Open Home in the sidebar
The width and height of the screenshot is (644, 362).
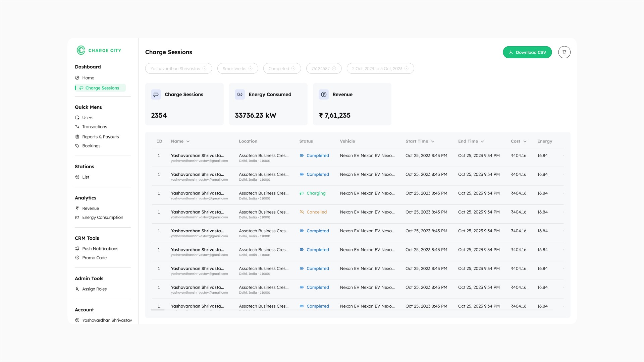click(x=88, y=78)
